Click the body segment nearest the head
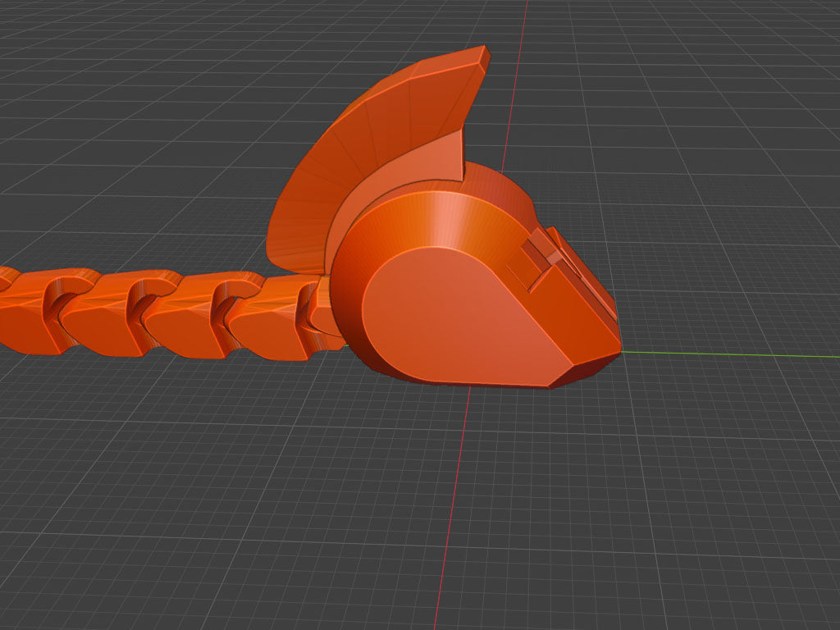This screenshot has height=630, width=840. point(268,317)
